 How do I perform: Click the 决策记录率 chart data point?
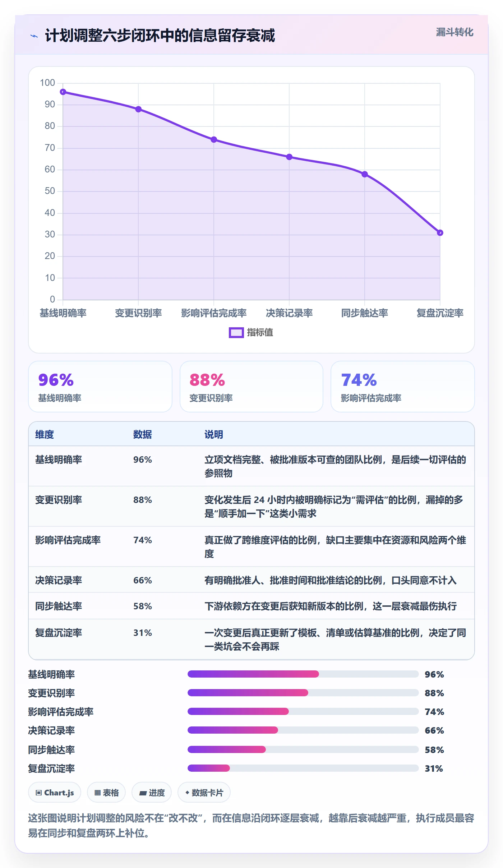coord(289,157)
